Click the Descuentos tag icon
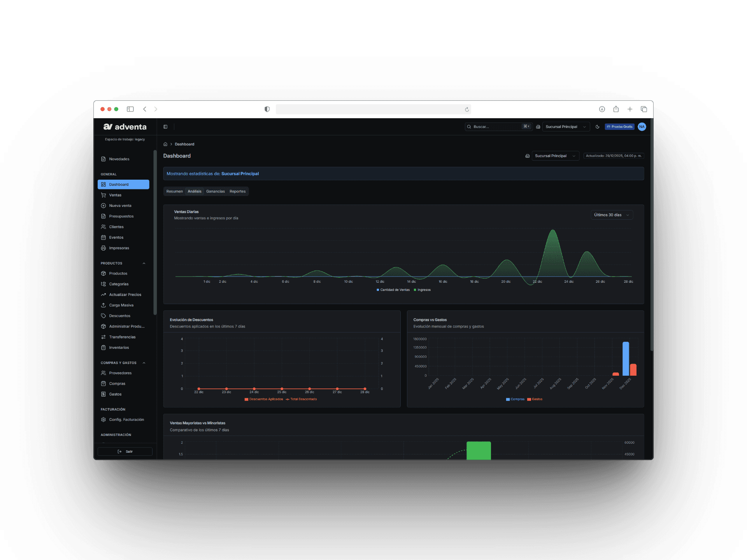The image size is (747, 560). click(103, 316)
